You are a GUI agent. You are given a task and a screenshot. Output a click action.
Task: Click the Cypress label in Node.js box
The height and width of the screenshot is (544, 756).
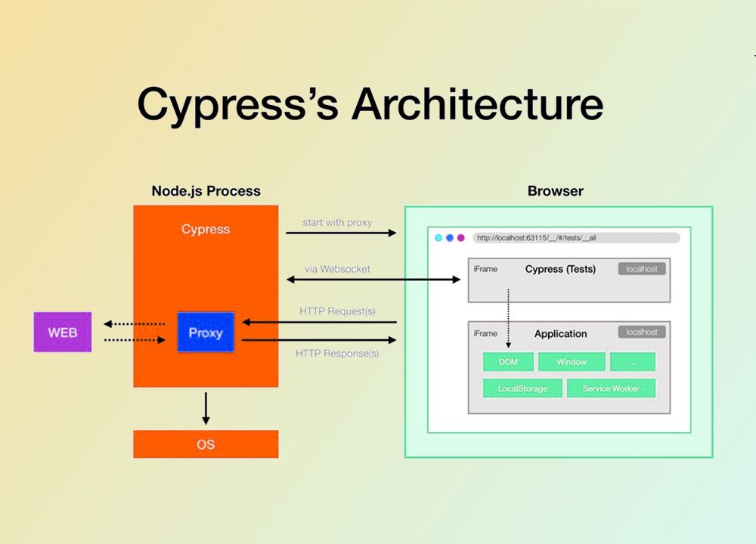click(206, 229)
